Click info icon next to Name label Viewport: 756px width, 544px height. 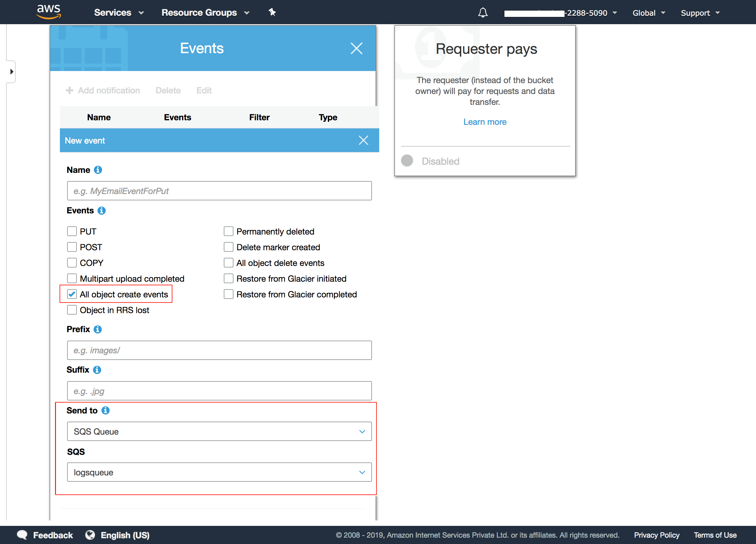[98, 170]
